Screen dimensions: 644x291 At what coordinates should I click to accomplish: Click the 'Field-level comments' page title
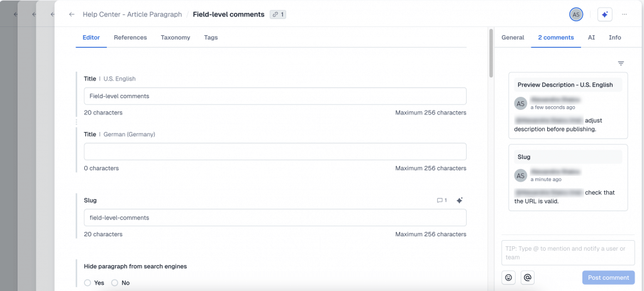click(229, 14)
